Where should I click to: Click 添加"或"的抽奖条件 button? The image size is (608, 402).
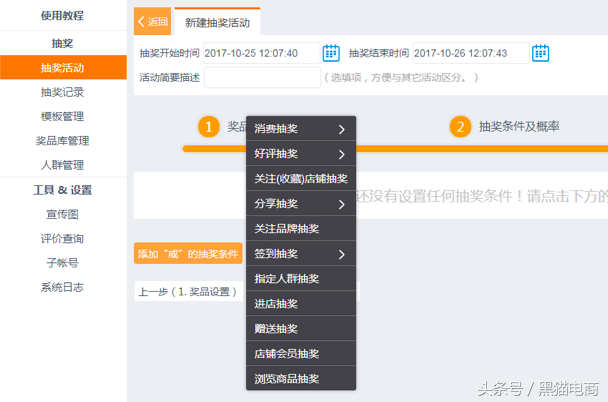pos(188,254)
